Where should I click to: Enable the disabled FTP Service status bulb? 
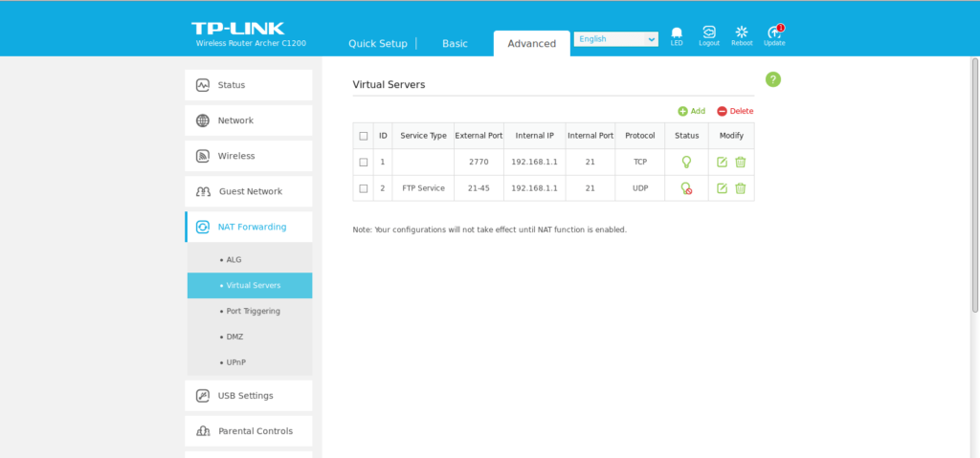point(686,188)
